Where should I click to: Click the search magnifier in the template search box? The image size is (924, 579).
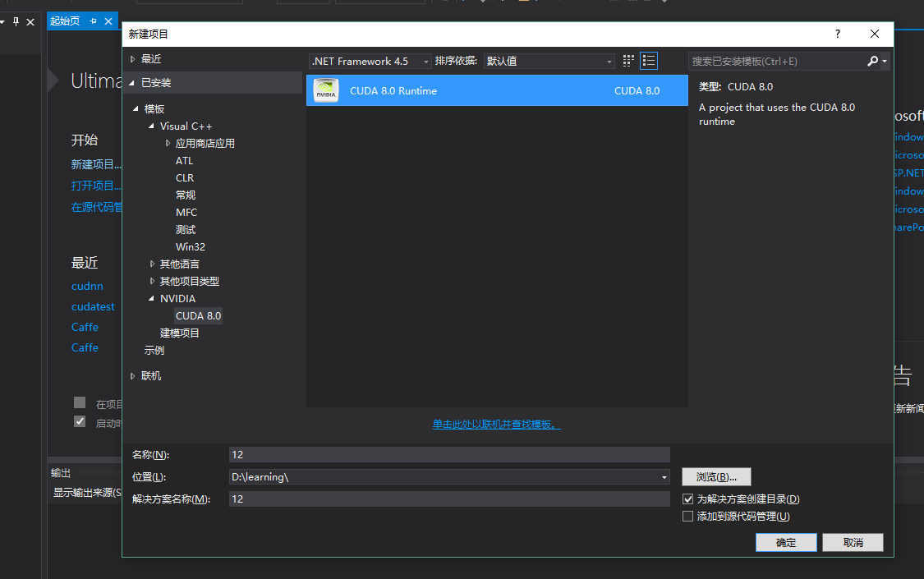(873, 61)
